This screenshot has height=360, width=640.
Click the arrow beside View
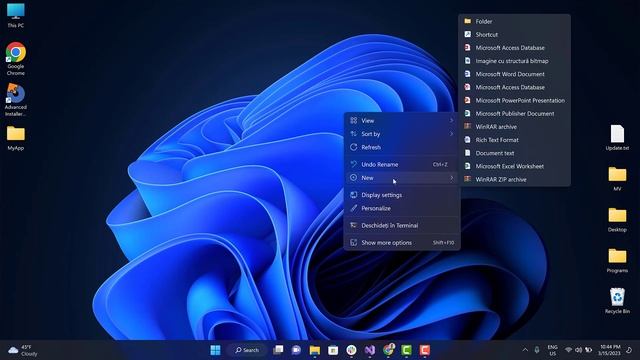click(x=451, y=120)
